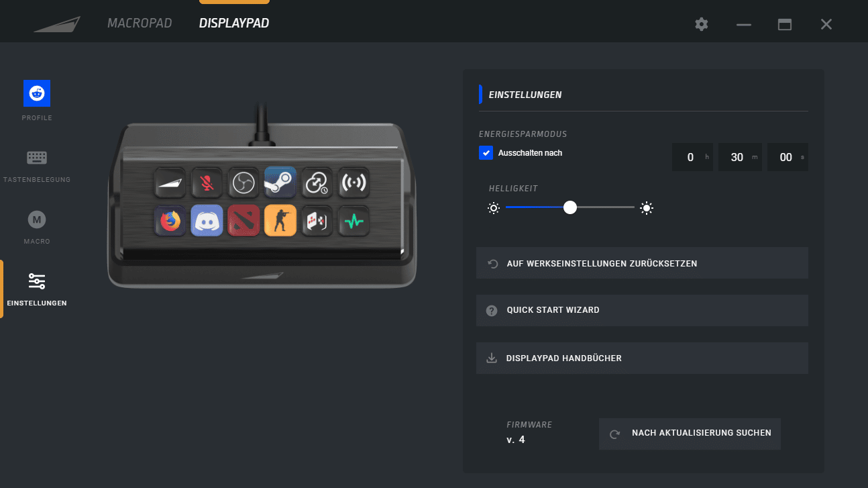Open Tastenbelegung in the sidebar
The image size is (868, 488).
(37, 166)
